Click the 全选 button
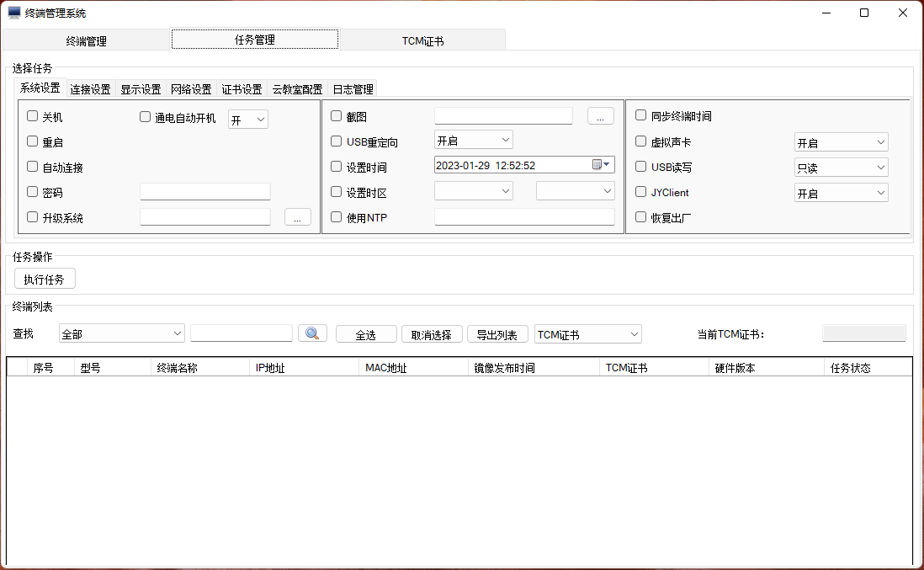 pyautogui.click(x=366, y=334)
